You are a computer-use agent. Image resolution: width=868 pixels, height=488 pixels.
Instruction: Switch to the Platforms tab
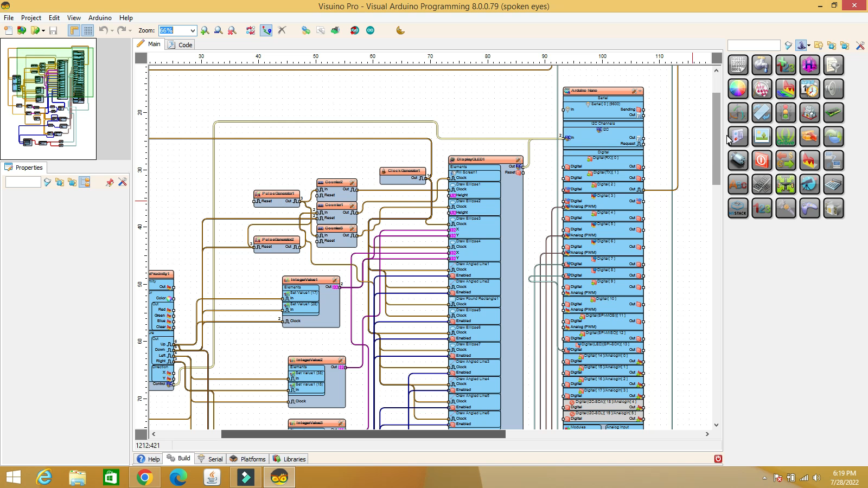pos(248,459)
